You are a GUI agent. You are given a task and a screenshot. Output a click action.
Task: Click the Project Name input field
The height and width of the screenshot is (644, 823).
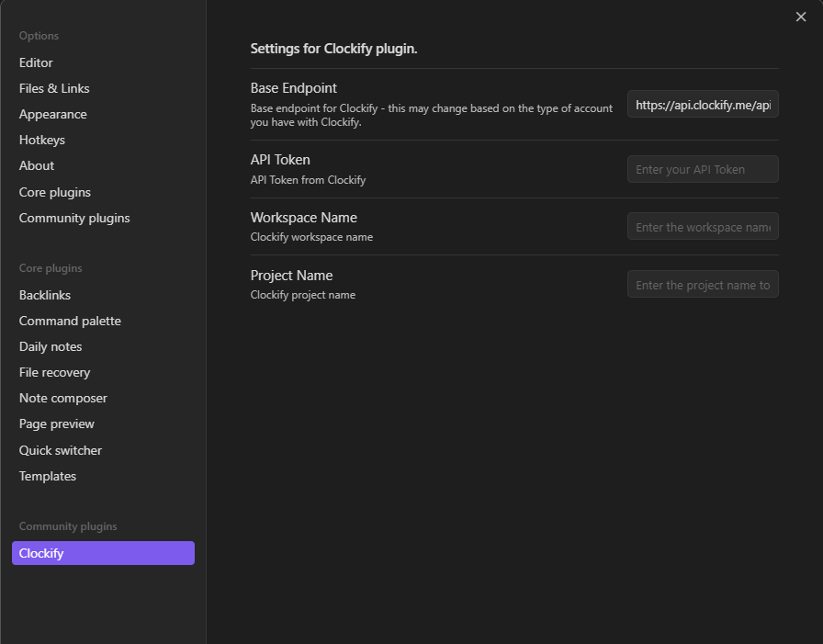703,284
